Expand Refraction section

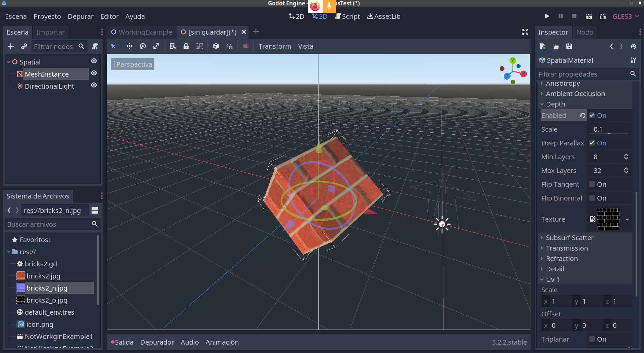click(x=585, y=259)
